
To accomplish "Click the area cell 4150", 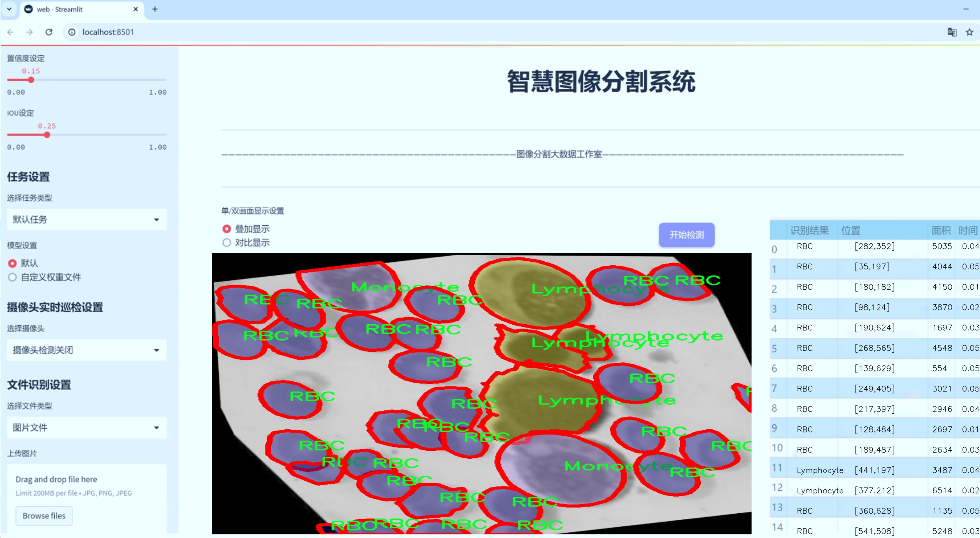I will [x=942, y=287].
